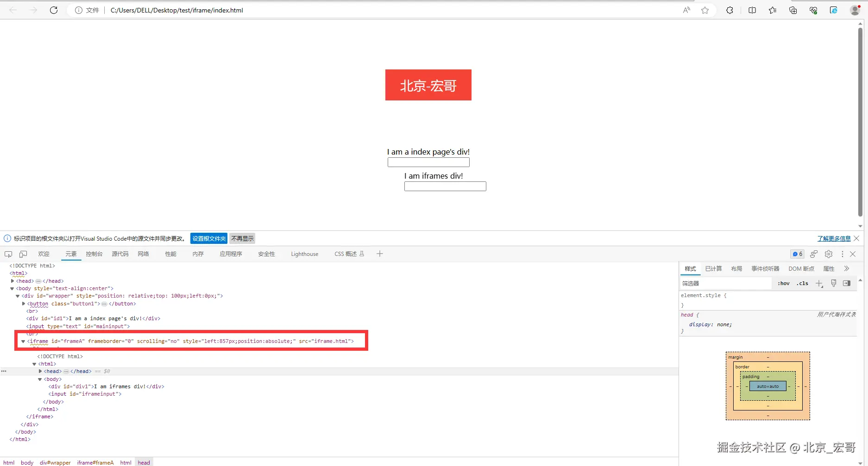Toggle the computed styles sidebar icon
The height and width of the screenshot is (466, 868).
pyautogui.click(x=847, y=283)
